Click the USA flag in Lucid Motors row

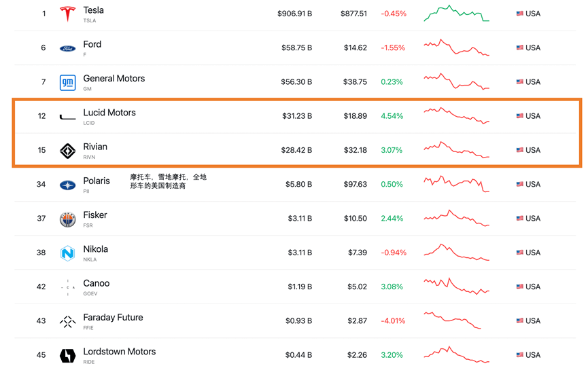[x=520, y=116]
